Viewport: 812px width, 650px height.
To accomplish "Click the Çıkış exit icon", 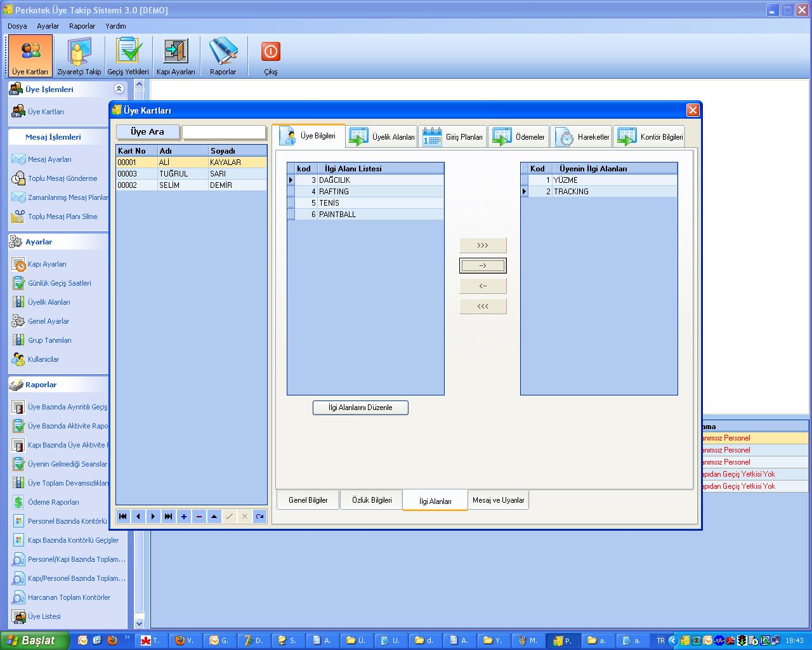I will (x=271, y=56).
